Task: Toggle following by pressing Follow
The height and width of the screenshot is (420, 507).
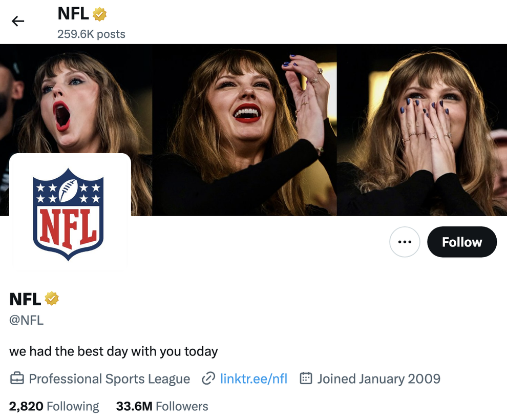Action: (x=461, y=242)
